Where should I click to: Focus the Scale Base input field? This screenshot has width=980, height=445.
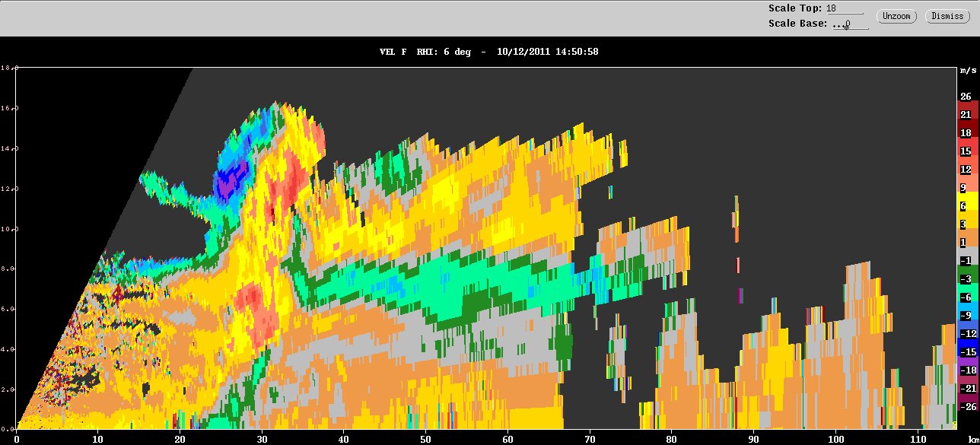tap(849, 24)
